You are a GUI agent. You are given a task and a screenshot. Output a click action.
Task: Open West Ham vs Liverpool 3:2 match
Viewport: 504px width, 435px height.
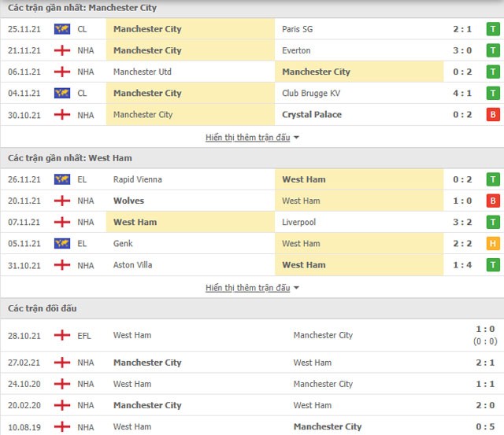(x=252, y=222)
